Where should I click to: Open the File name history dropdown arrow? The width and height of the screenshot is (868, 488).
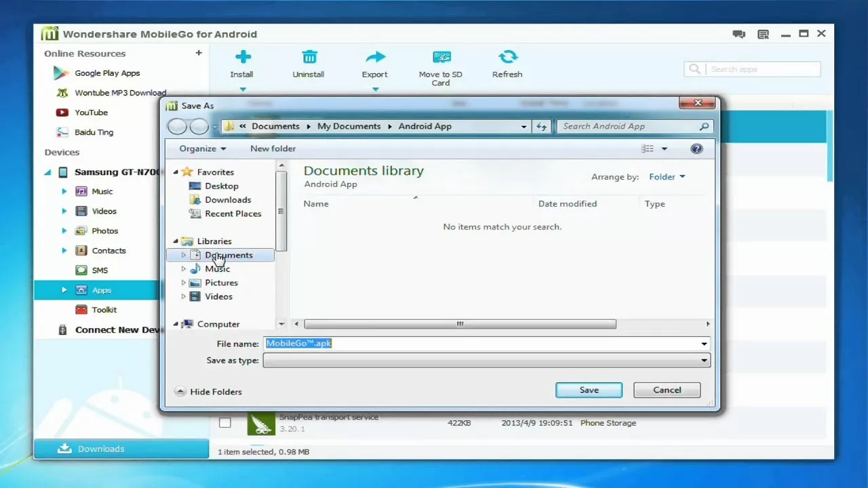point(704,344)
